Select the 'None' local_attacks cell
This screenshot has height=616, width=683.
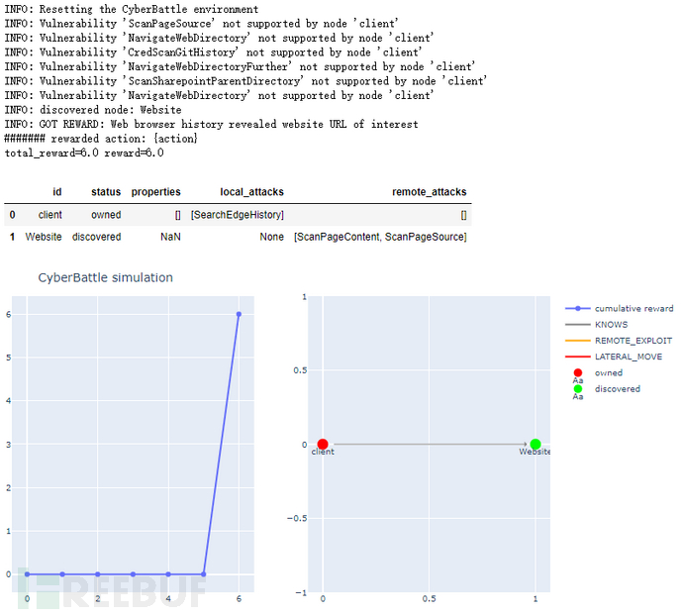coord(272,237)
